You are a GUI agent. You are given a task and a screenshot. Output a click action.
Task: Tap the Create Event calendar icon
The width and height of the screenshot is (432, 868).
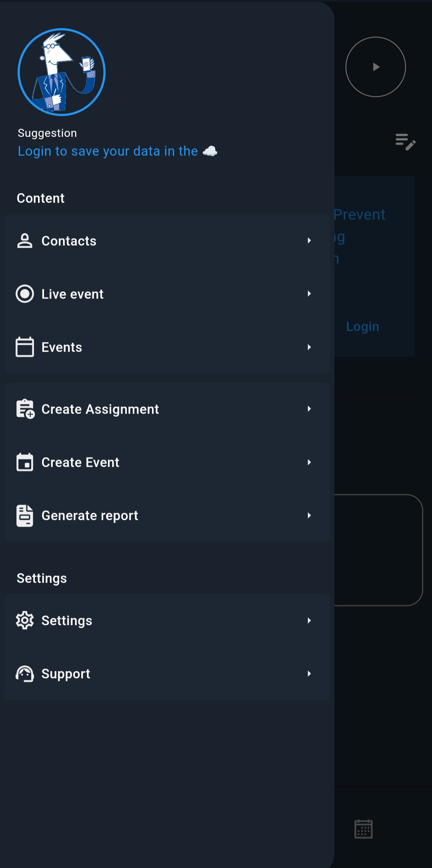point(25,462)
